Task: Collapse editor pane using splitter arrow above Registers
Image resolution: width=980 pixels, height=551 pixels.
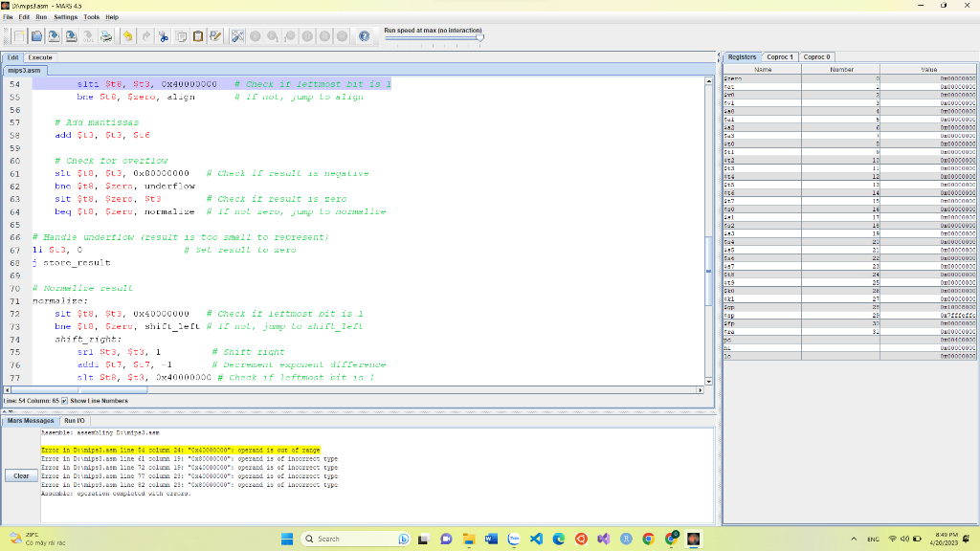Action: coord(719,56)
